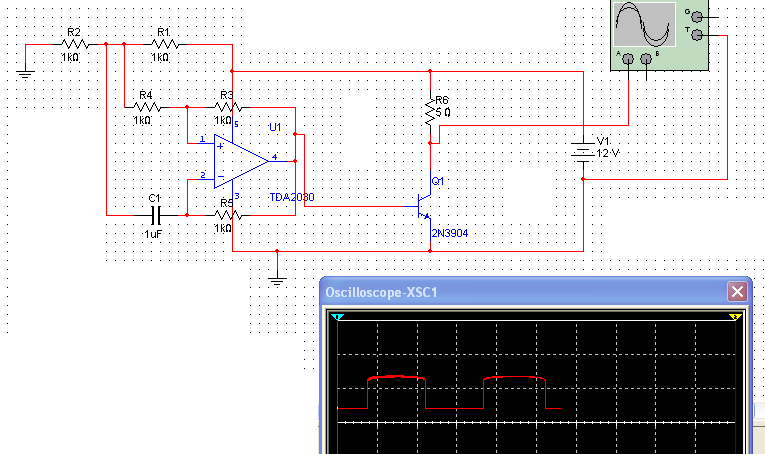Click the C1 1uF capacitor symbol

[155, 214]
